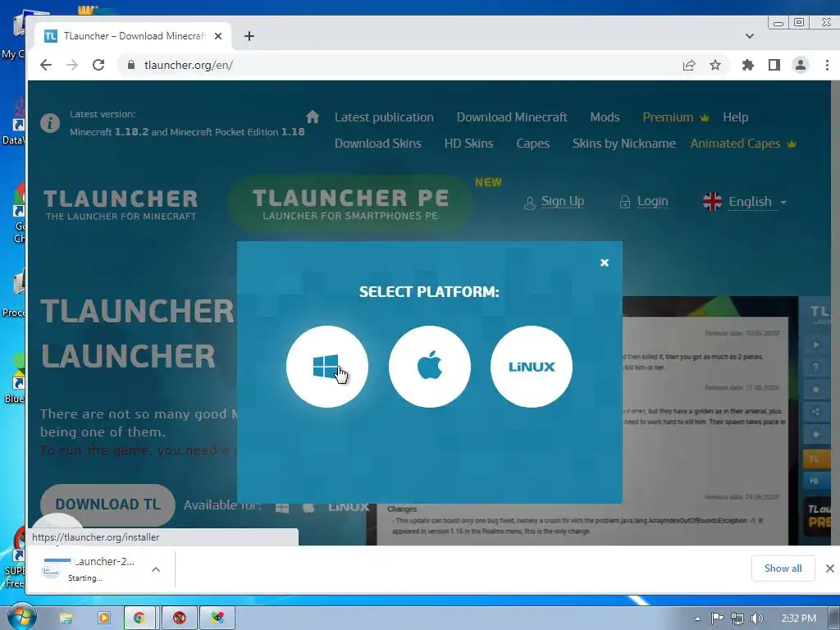The image size is (840, 630).
Task: Click Minecraft 1.18.2 version text
Action: [x=109, y=132]
